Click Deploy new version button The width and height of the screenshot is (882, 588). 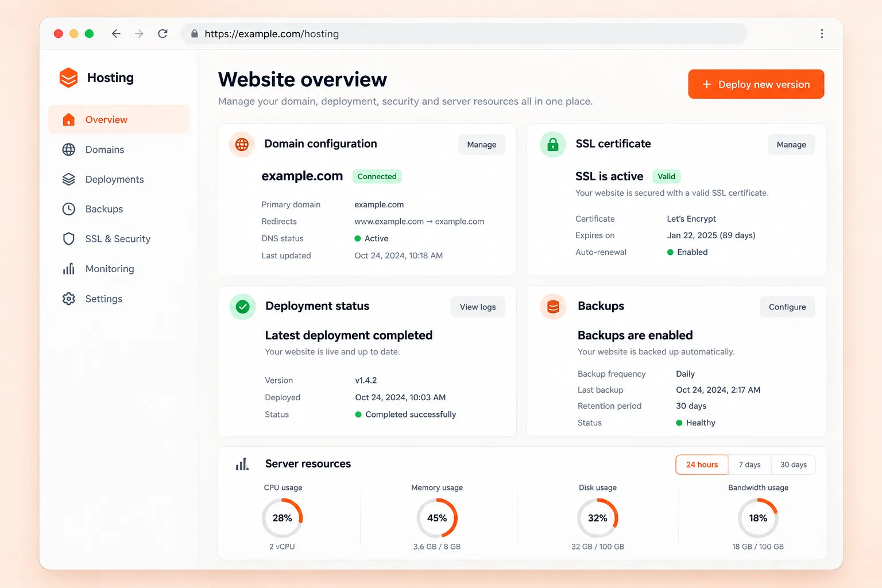[756, 84]
